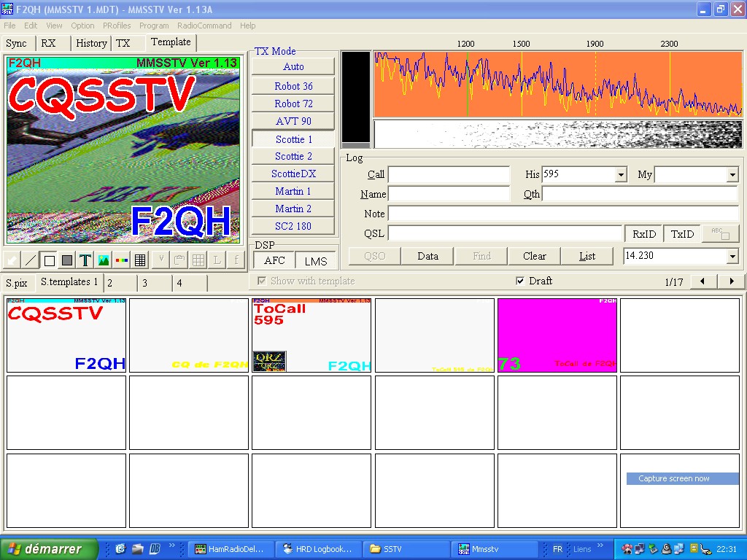Click the Internet Explorer quick launch icon

coord(120,549)
